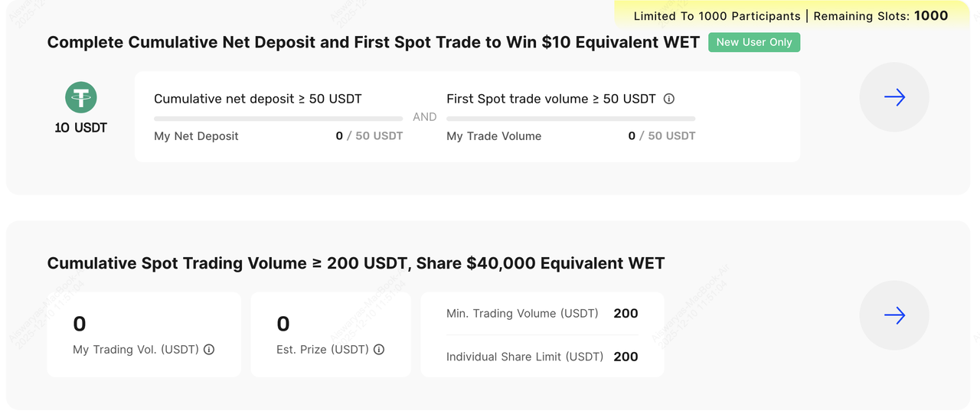The width and height of the screenshot is (980, 414).
Task: Click the 10 USDT reward label
Action: [80, 128]
